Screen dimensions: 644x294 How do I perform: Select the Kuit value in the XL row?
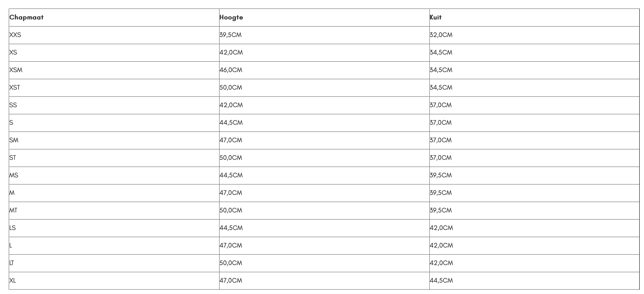(x=442, y=280)
